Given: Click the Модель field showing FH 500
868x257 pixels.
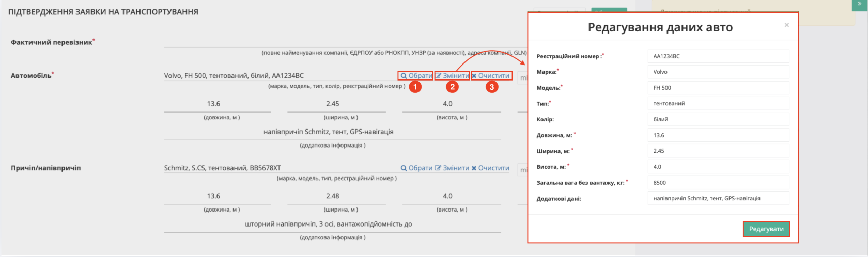Looking at the screenshot, I should click(x=718, y=88).
